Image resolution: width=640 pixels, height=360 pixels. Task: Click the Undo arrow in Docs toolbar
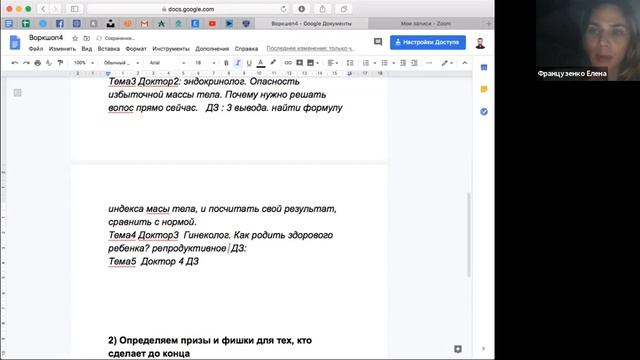[15, 63]
